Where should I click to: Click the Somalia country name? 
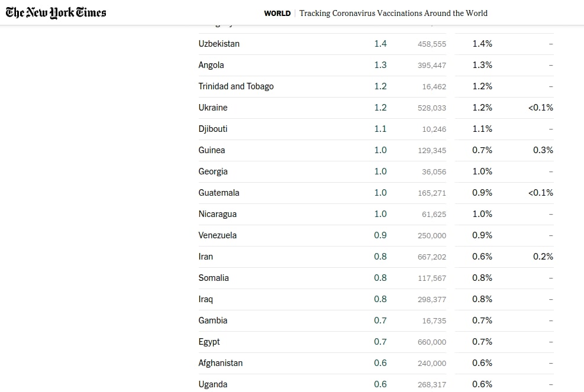(214, 278)
